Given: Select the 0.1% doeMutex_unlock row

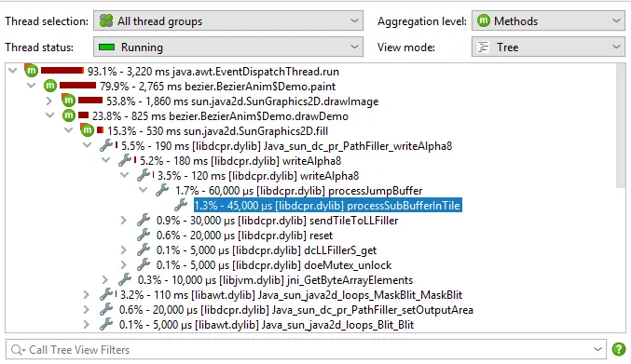Looking at the screenshot, I should 274,264.
